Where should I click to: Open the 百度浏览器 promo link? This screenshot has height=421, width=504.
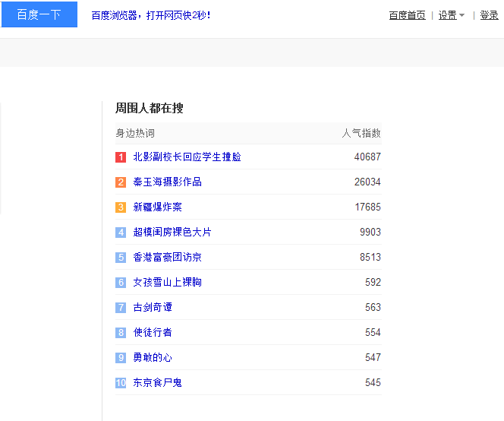(151, 15)
